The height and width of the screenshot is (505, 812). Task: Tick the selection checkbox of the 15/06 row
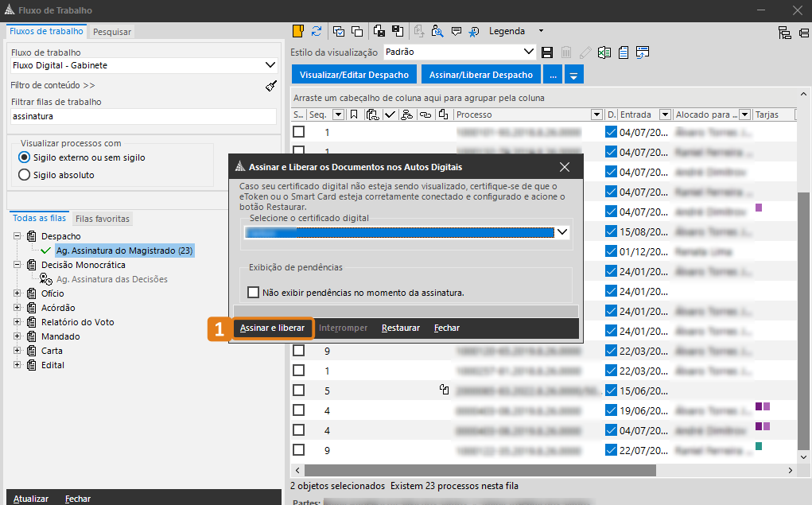299,390
